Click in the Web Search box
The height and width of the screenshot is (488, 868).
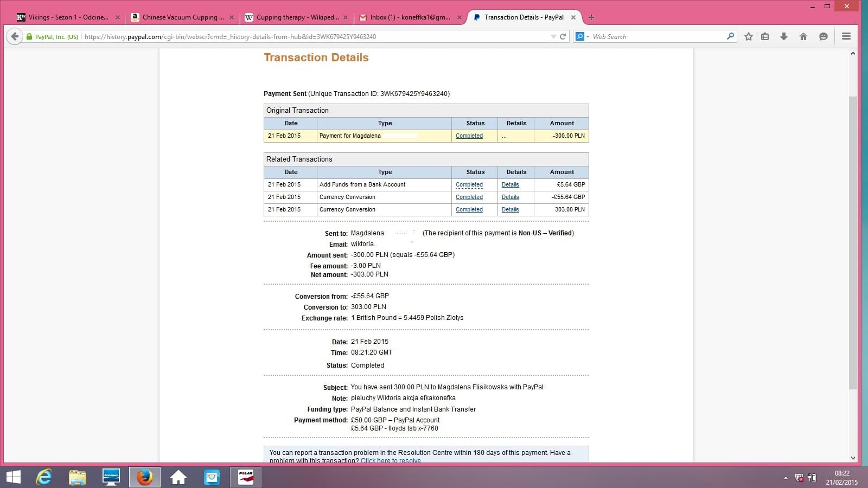658,37
